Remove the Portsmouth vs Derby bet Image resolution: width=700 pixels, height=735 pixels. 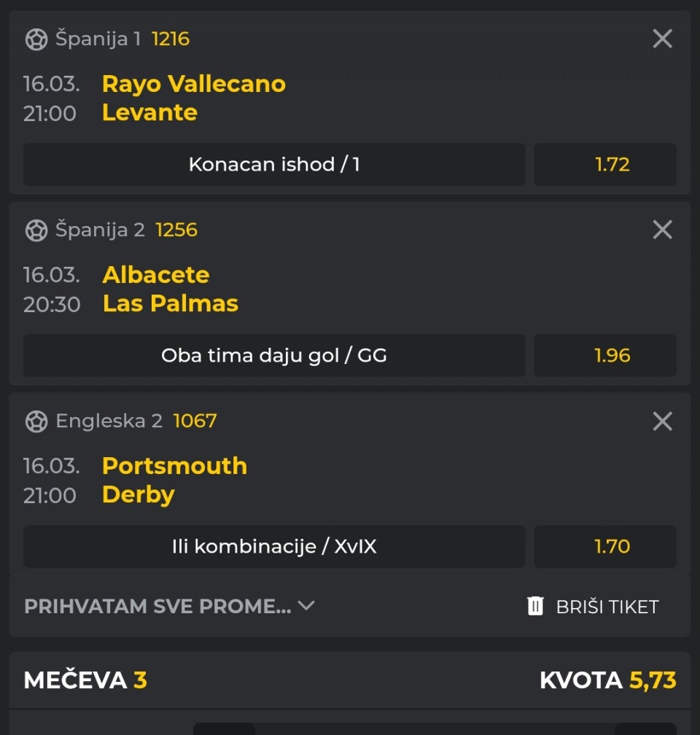(x=662, y=421)
